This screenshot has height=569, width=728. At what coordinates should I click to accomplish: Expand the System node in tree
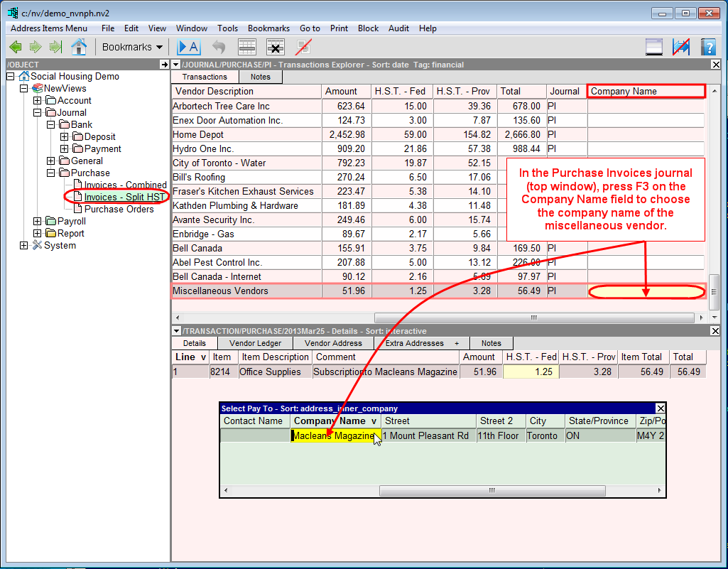tap(24, 245)
